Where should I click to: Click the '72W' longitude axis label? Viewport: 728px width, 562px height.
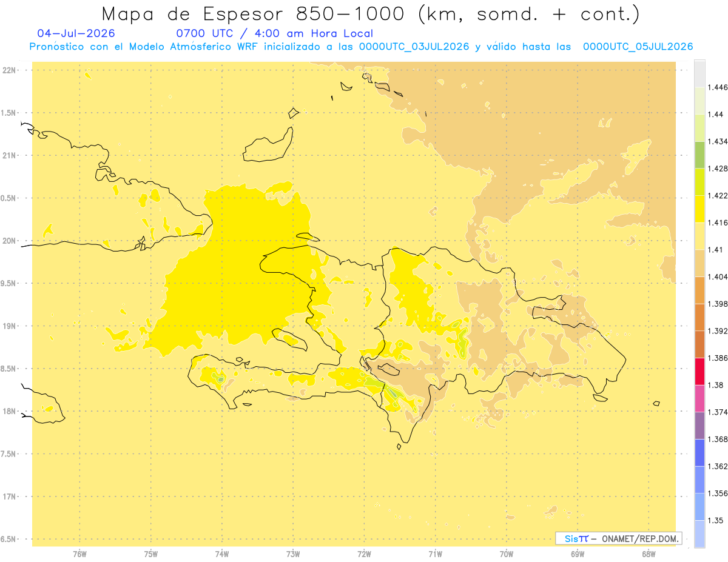[364, 554]
